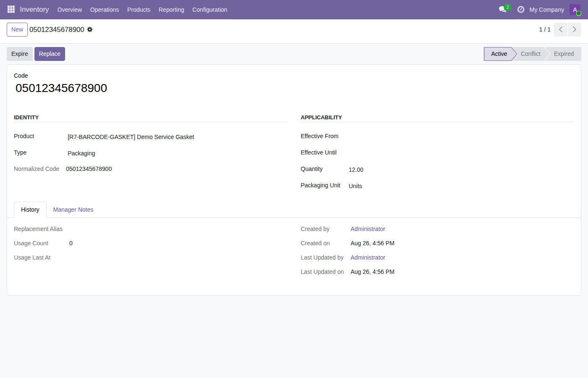The image size is (588, 378).
Task: Click the Inventory app title
Action: (x=34, y=9)
